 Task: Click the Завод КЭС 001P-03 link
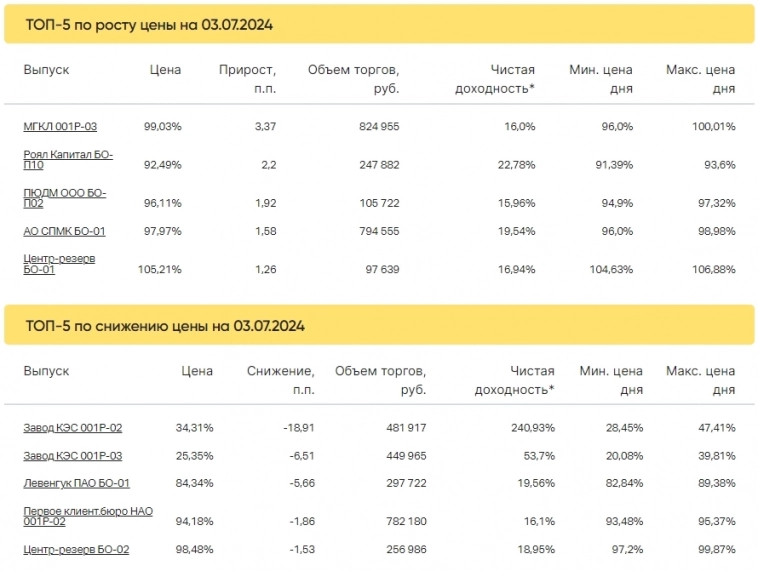[72, 456]
